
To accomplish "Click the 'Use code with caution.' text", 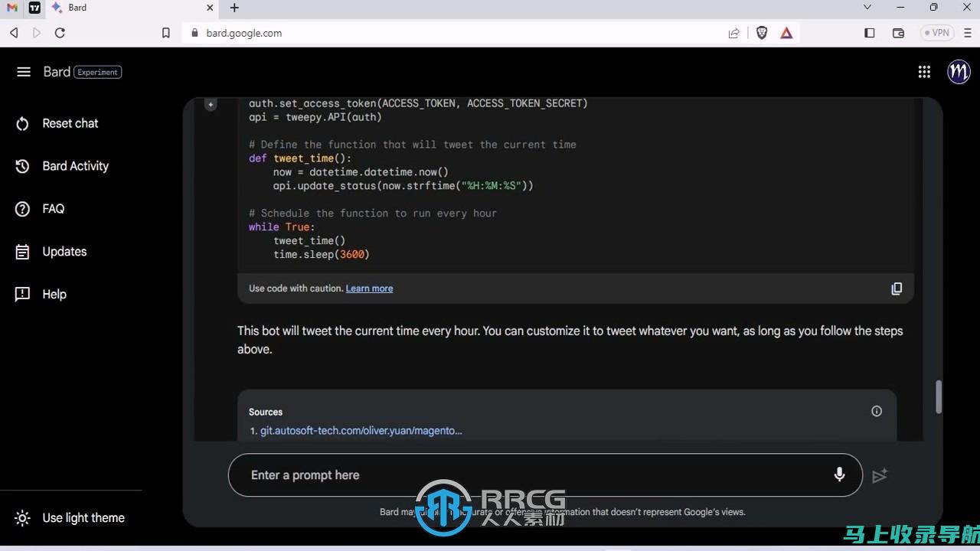I will click(296, 289).
